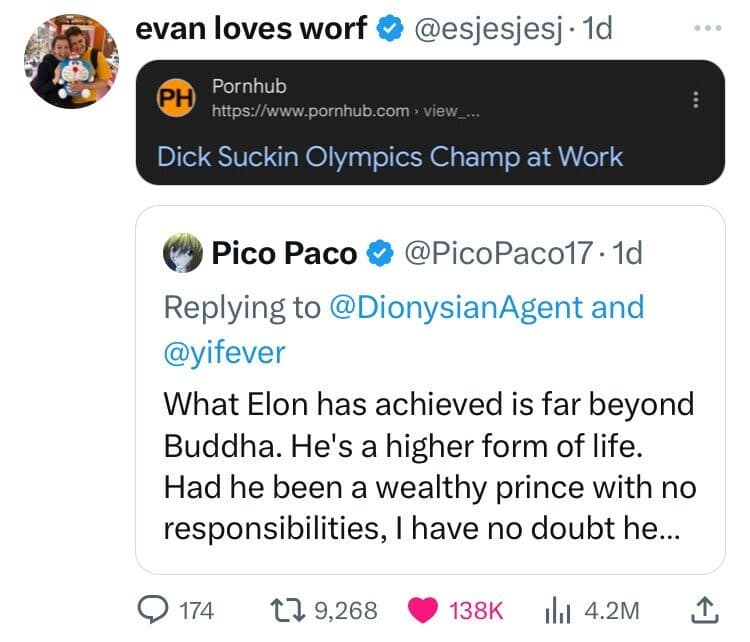Click the blue search result title

coord(390,157)
